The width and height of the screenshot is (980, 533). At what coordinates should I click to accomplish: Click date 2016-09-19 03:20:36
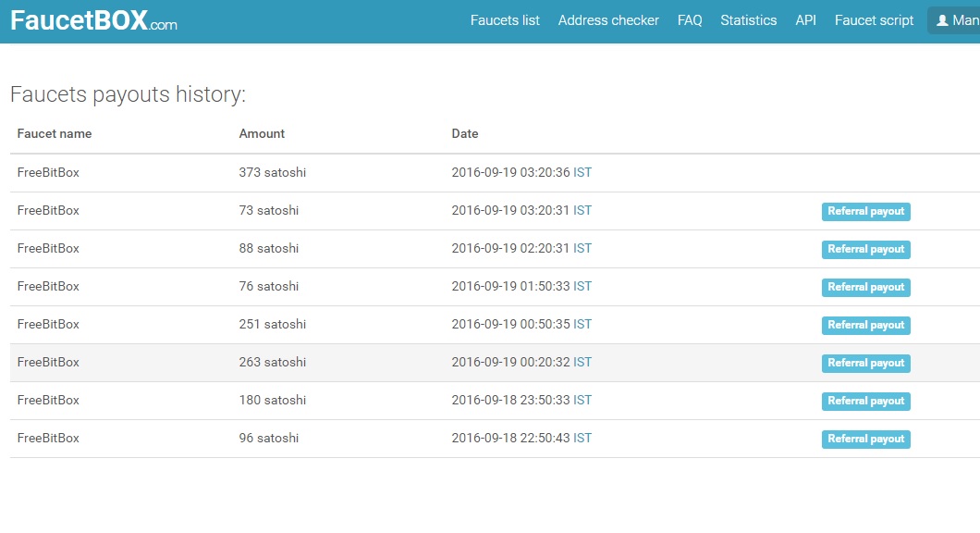coord(510,173)
